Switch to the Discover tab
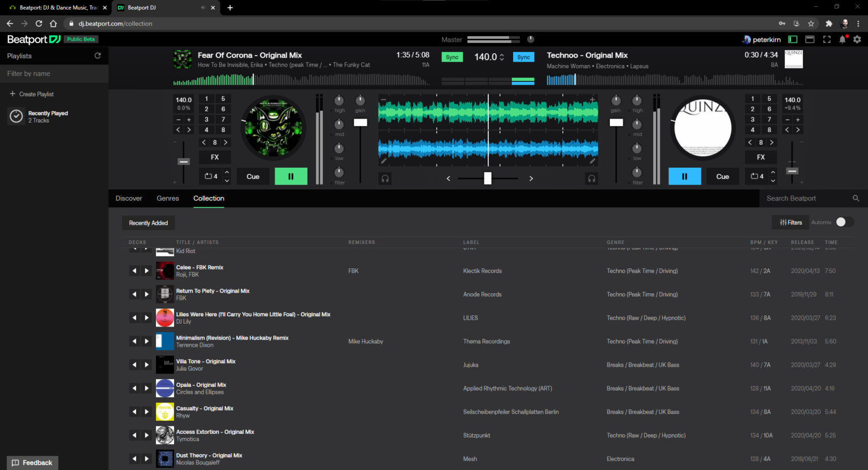 (x=129, y=198)
